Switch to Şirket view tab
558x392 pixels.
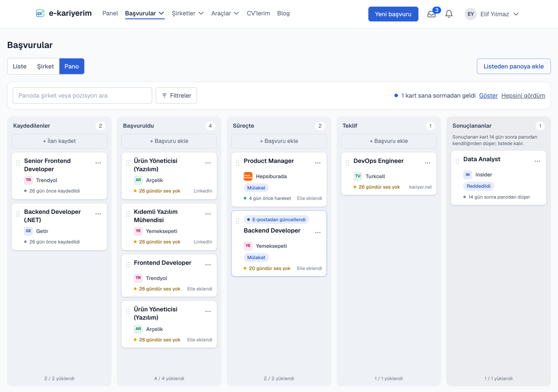pyautogui.click(x=45, y=66)
